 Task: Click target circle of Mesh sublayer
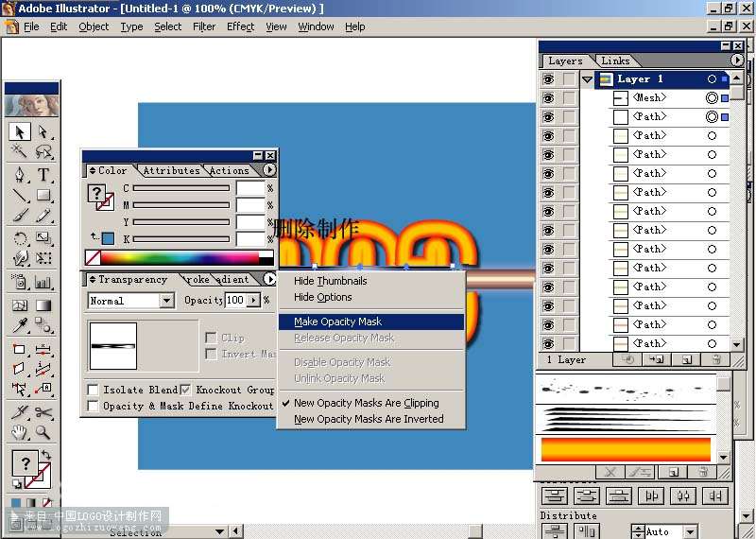[712, 98]
